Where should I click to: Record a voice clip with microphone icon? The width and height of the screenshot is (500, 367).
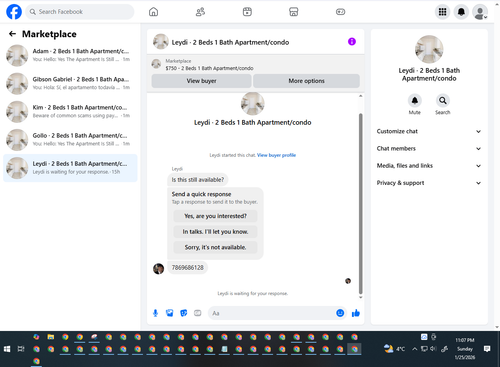click(x=155, y=313)
